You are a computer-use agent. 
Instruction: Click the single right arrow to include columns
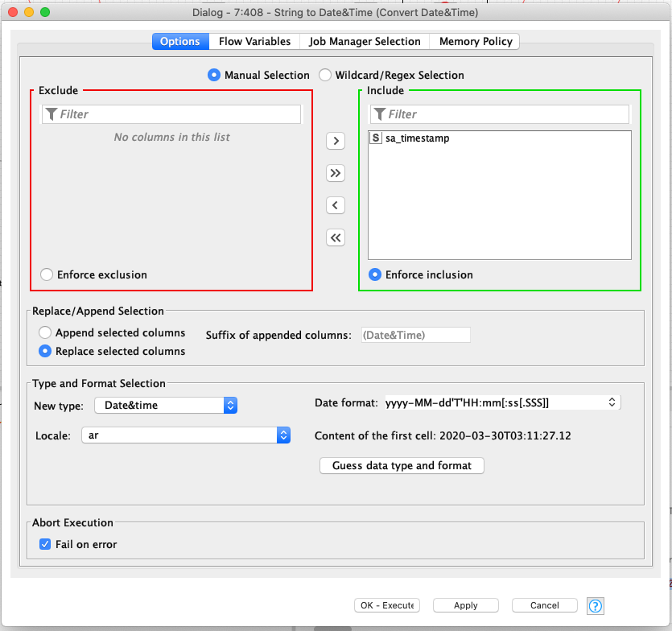tap(336, 141)
